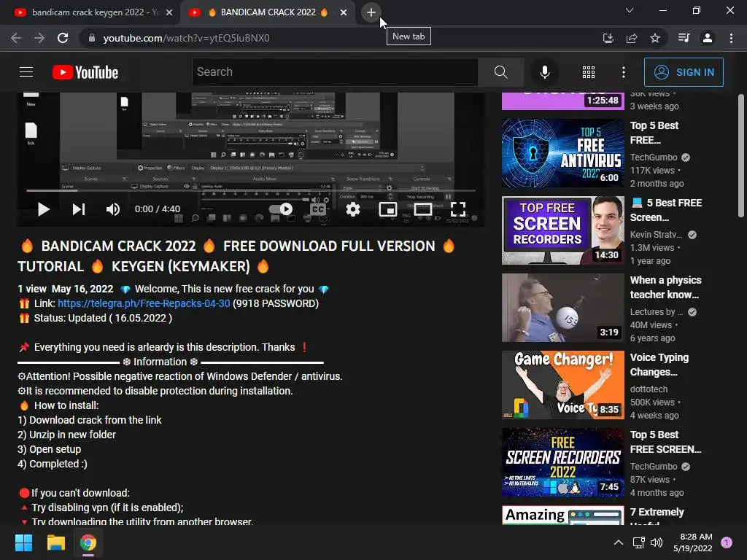Open Game Changer Voice Typing thumbnail
Image resolution: width=747 pixels, height=560 pixels.
pos(562,385)
